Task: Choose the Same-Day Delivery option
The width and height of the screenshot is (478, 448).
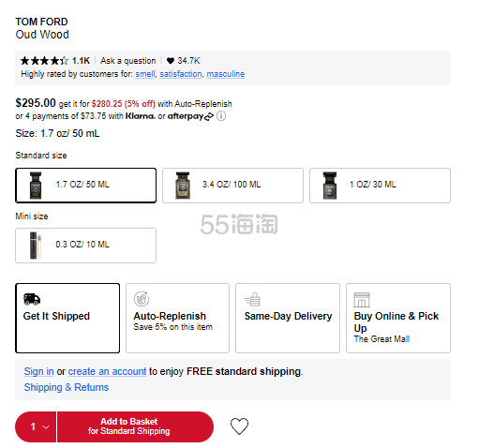Action: (x=288, y=318)
